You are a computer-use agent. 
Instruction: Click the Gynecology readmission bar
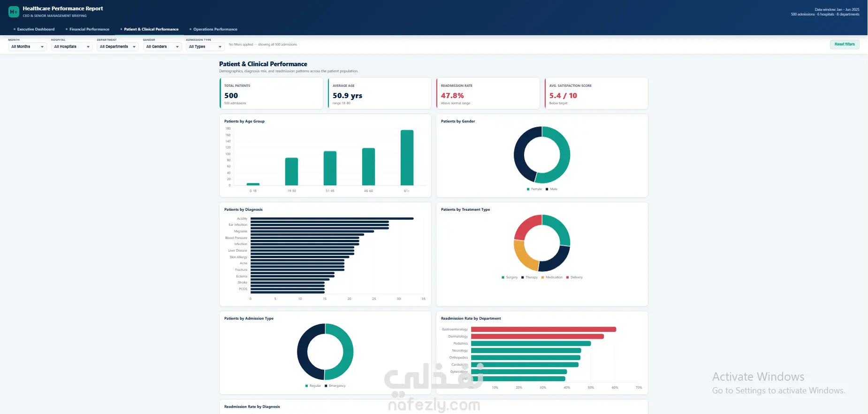tap(519, 372)
